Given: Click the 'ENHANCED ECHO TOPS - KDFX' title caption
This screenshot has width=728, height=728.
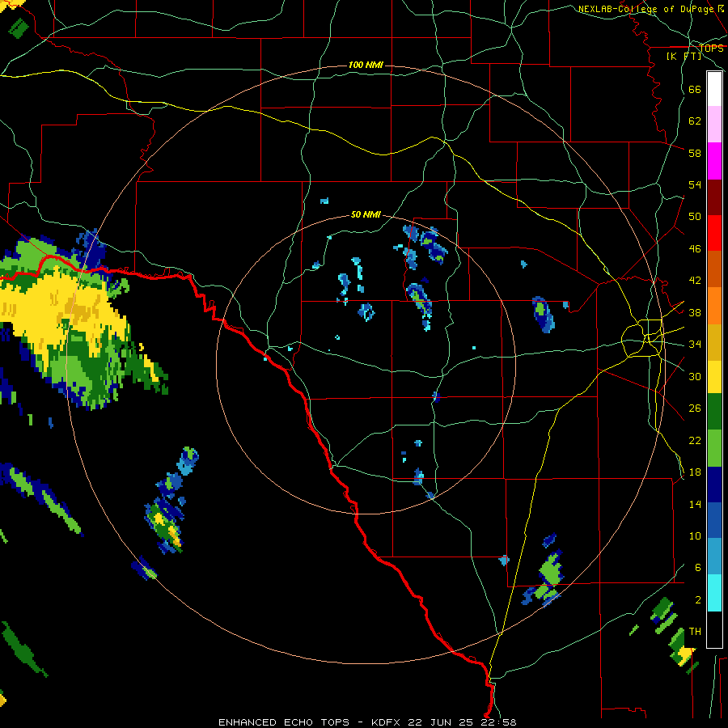Looking at the screenshot, I should 311,722.
